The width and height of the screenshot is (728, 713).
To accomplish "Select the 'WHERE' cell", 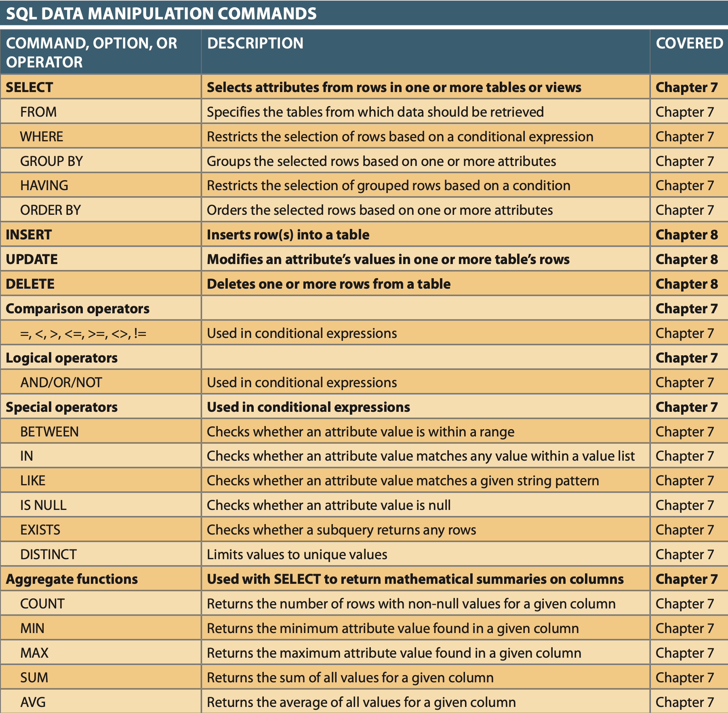I will [x=101, y=136].
